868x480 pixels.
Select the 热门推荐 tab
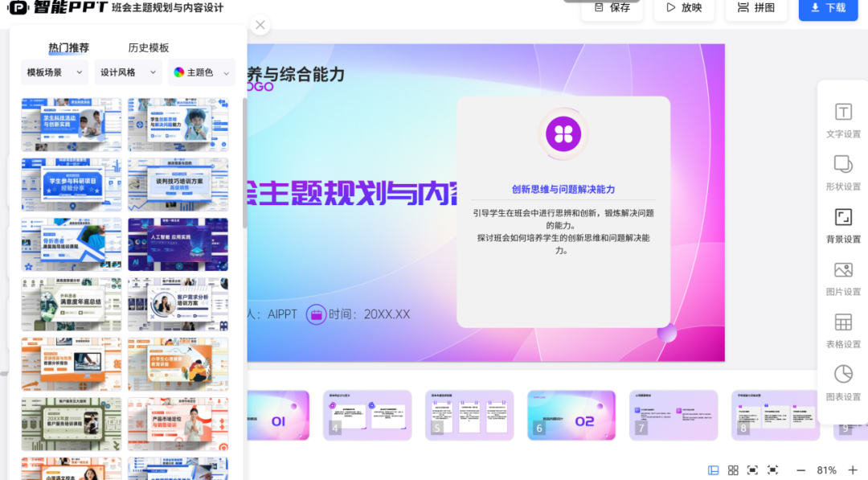pyautogui.click(x=69, y=47)
